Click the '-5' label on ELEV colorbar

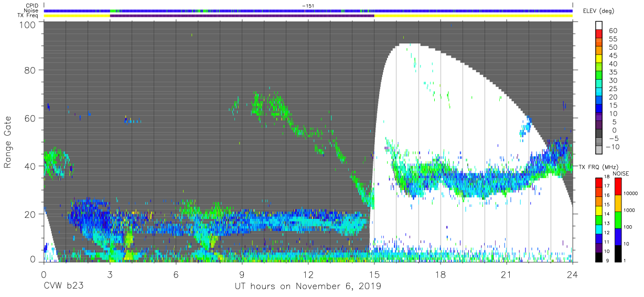pyautogui.click(x=613, y=138)
